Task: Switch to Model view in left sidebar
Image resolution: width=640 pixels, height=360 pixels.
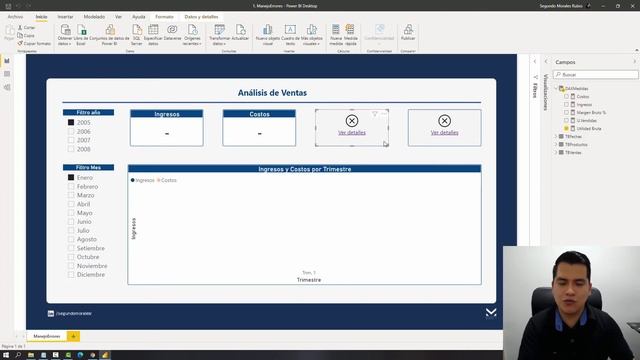Action: (x=7, y=87)
